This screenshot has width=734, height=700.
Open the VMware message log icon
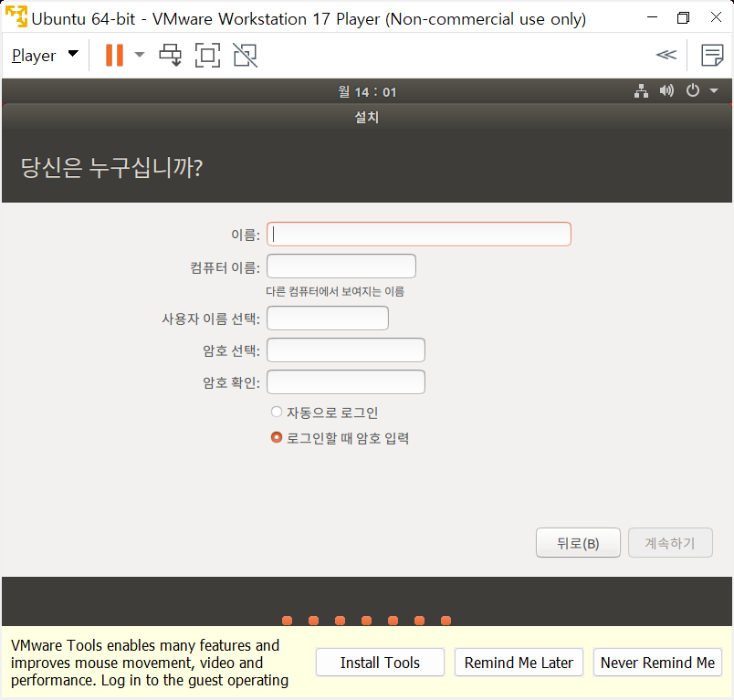712,55
